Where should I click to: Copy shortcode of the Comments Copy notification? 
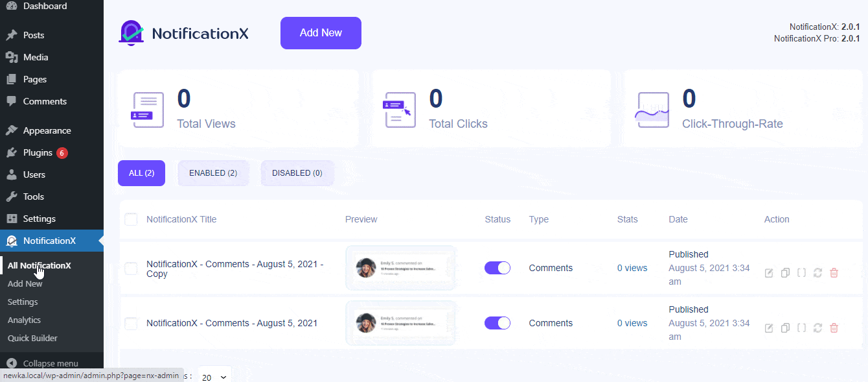pos(801,273)
